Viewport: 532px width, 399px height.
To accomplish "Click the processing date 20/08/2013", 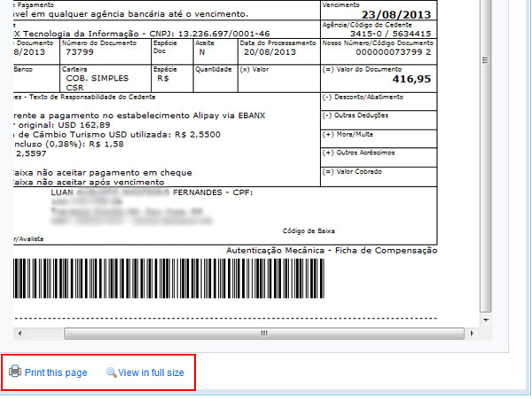I will point(270,52).
